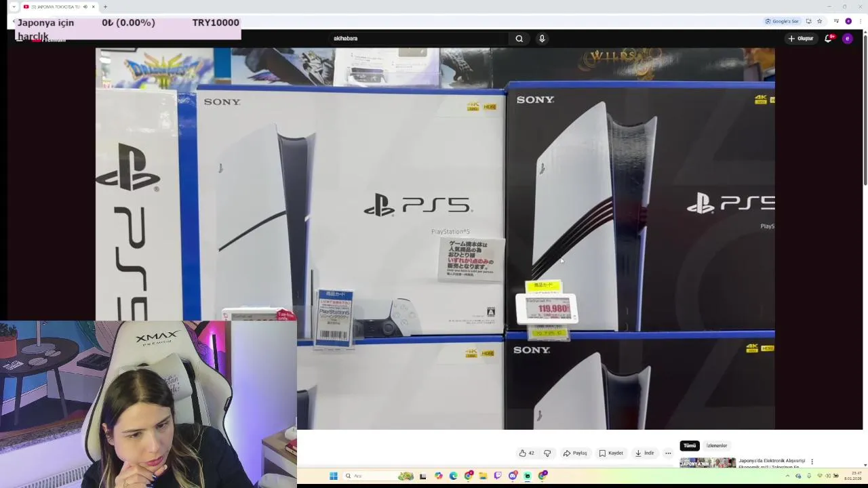This screenshot has width=868, height=488.
Task: Bookmark this page with star icon
Action: click(819, 21)
